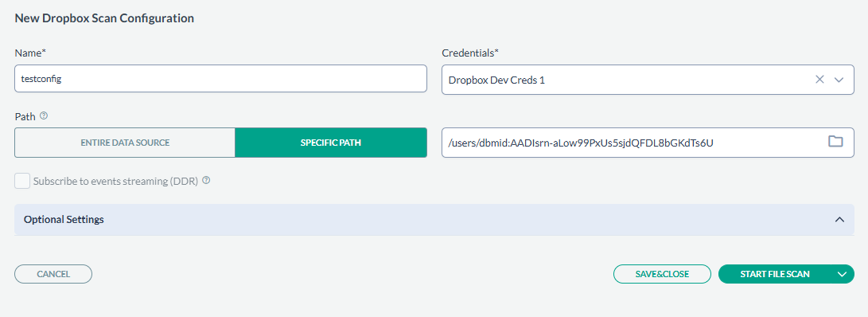Viewport: 868px width, 317px height.
Task: Click the Cancel button
Action: 53,274
